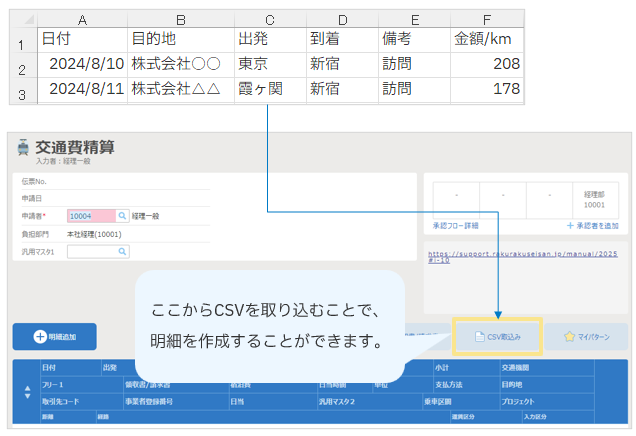Click the train icon beside 交通費精算
The width and height of the screenshot is (636, 436).
point(23,148)
